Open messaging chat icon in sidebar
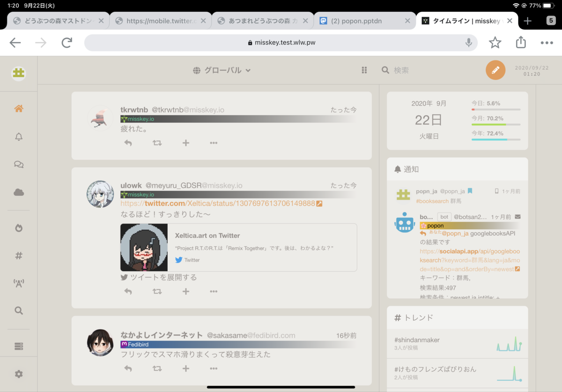This screenshot has height=392, width=562. coord(19,164)
